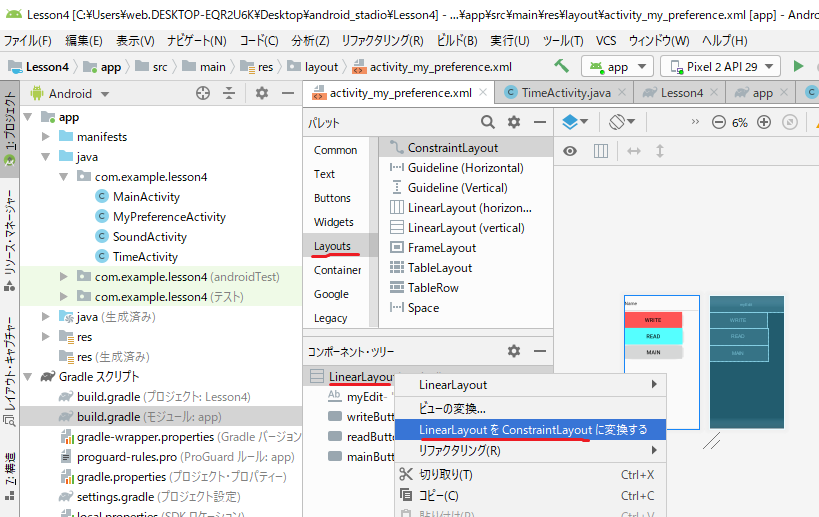Open the Pixel 2 API 29 device dropdown
The image size is (819, 517).
pyautogui.click(x=720, y=66)
